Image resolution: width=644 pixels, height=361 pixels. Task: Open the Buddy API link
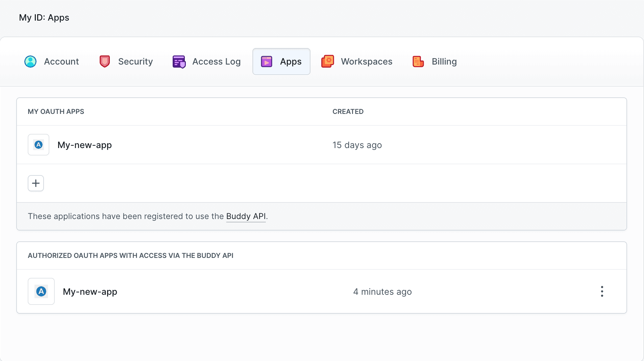click(246, 216)
